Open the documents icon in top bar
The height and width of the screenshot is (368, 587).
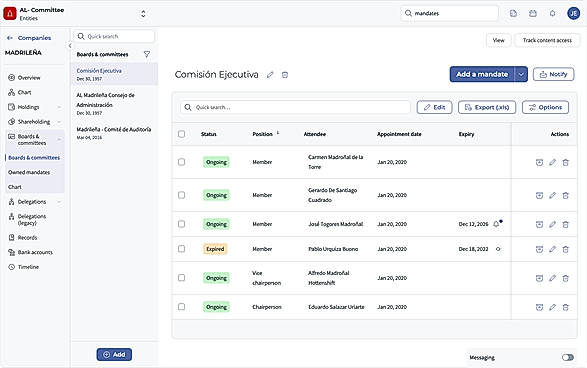[x=513, y=13]
